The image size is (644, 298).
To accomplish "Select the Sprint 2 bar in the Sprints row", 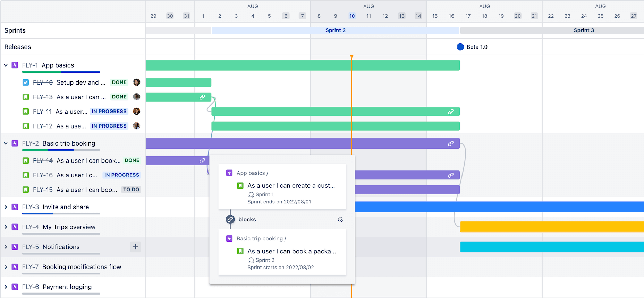I will point(335,30).
